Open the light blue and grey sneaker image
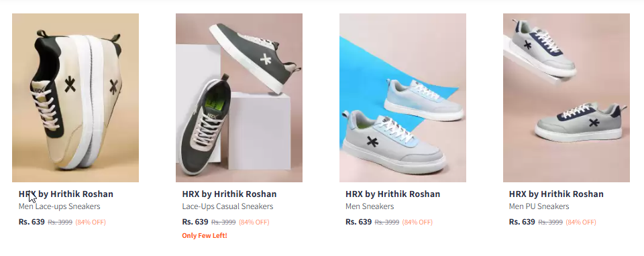This screenshot has height=256, width=644. pos(402,98)
